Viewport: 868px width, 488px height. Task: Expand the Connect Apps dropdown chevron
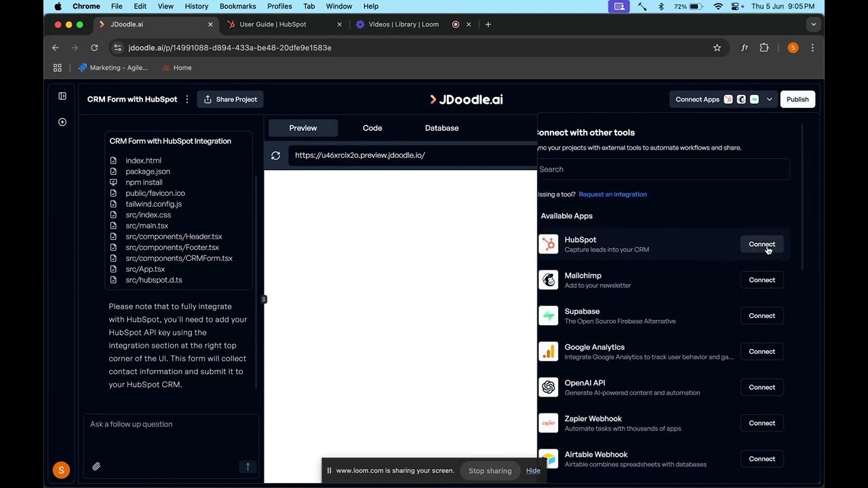pyautogui.click(x=769, y=100)
